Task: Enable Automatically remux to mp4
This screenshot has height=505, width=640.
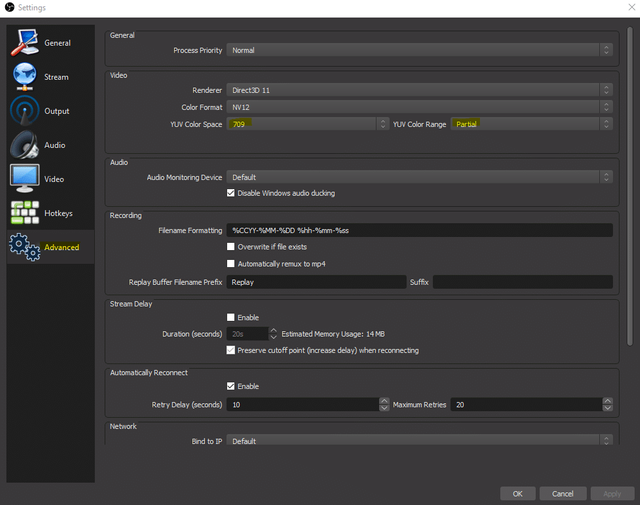Action: [x=231, y=264]
